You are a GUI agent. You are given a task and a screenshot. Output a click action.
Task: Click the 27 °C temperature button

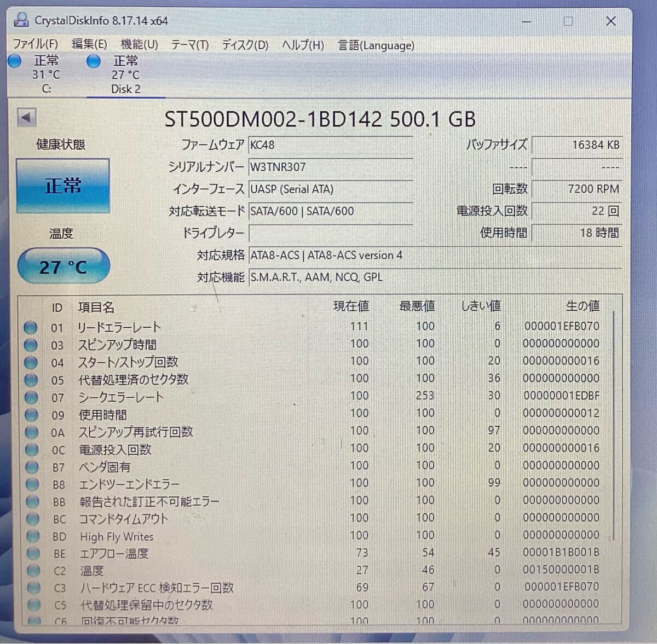64,267
